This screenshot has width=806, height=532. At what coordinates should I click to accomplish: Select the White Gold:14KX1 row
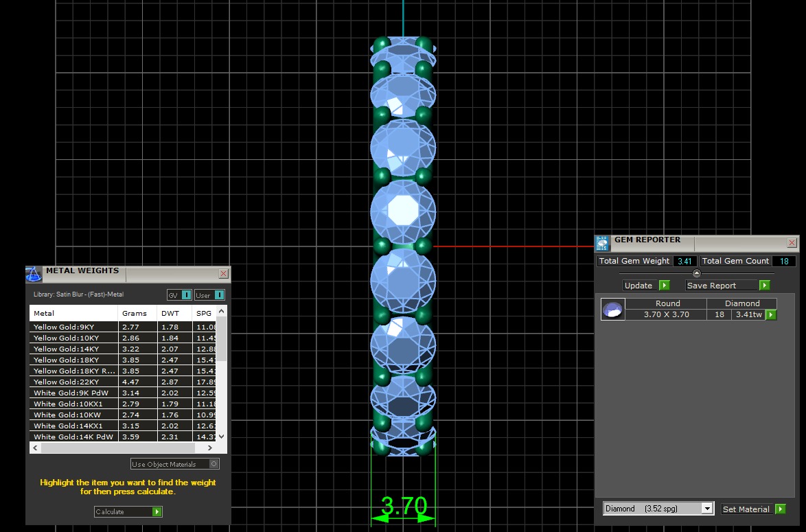click(x=123, y=426)
